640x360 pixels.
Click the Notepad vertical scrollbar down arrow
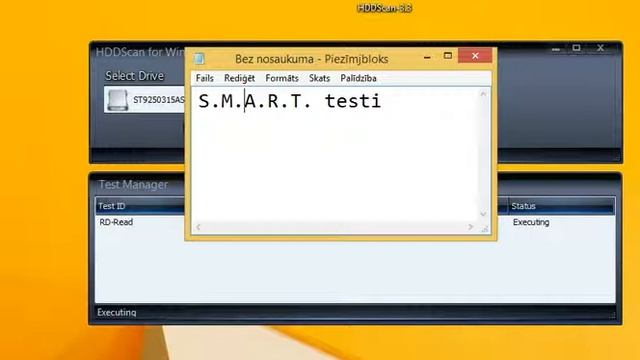click(x=483, y=214)
